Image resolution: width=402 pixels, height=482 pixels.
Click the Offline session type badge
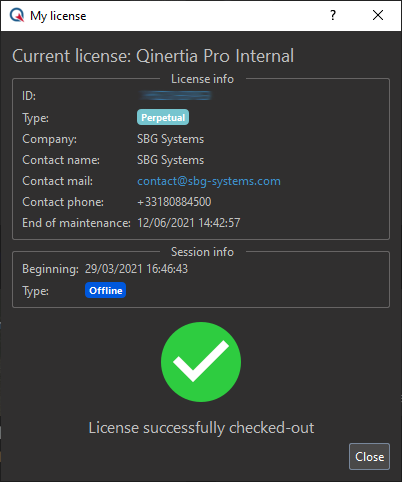coord(105,290)
